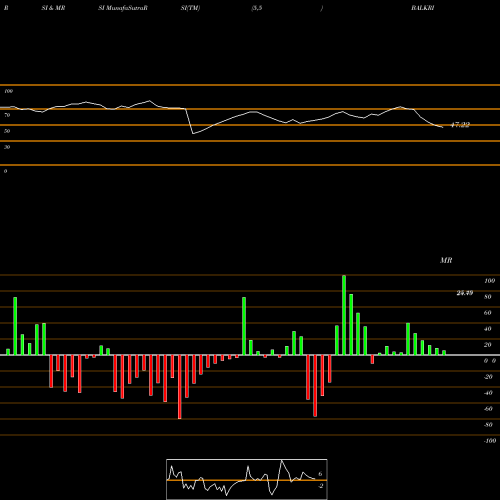Image resolution: width=500 pixels, height=500 pixels.
Task: Click the MunafaSutra header text
Action: tap(125, 8)
